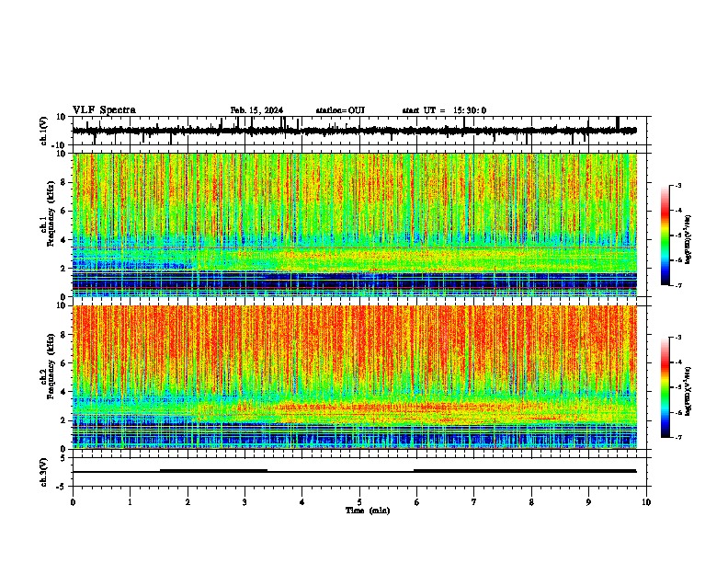Click the "start UT = 15:30:0" header text
The image size is (728, 563).
tap(444, 110)
